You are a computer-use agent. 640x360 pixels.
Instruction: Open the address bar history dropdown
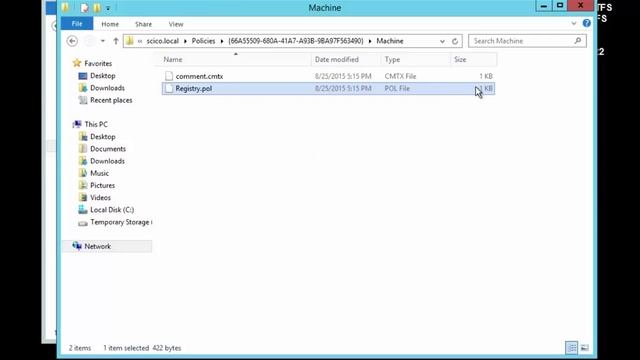pos(442,41)
